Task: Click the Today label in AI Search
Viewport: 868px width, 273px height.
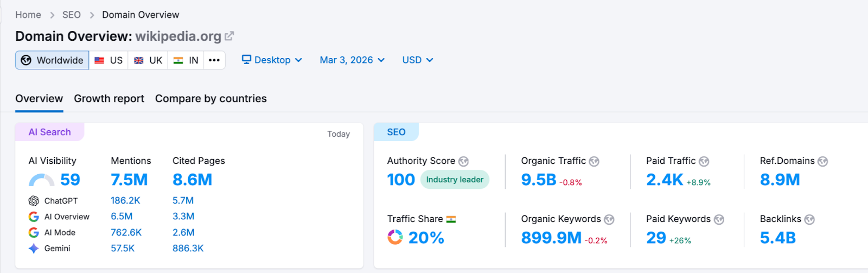Action: [339, 134]
